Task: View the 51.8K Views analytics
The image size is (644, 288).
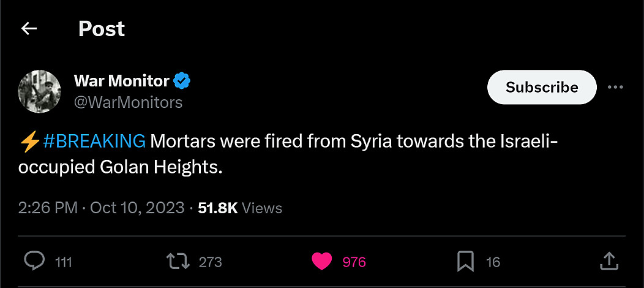Action: click(x=240, y=208)
